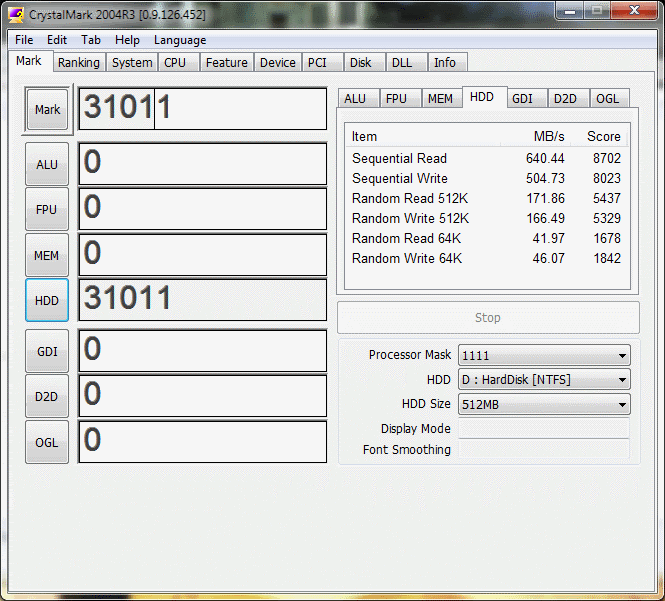Minimize the CrystalMark window

click(x=570, y=10)
